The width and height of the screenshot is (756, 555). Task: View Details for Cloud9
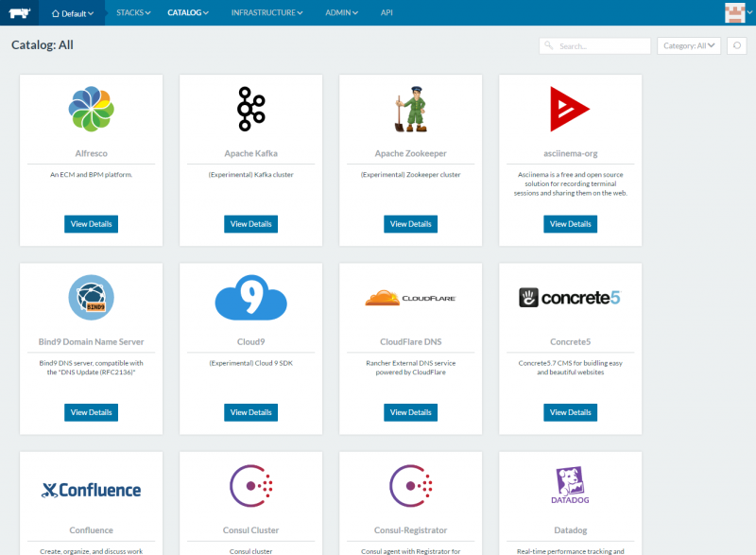coord(250,412)
